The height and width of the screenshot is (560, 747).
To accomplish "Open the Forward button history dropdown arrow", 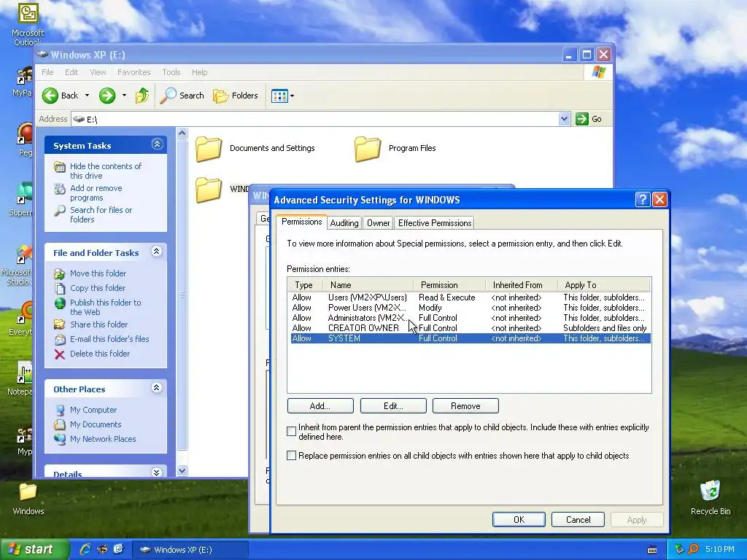I will tap(124, 96).
